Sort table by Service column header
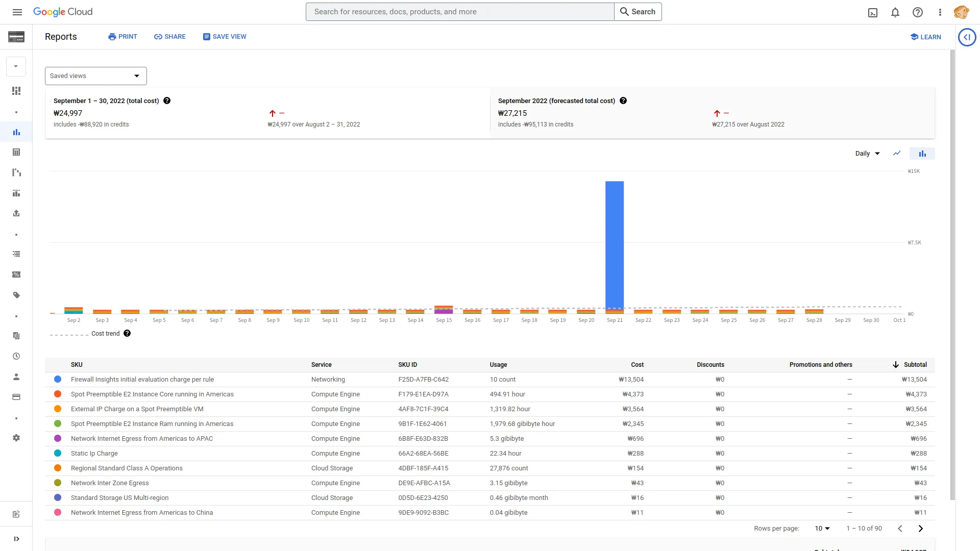 322,365
